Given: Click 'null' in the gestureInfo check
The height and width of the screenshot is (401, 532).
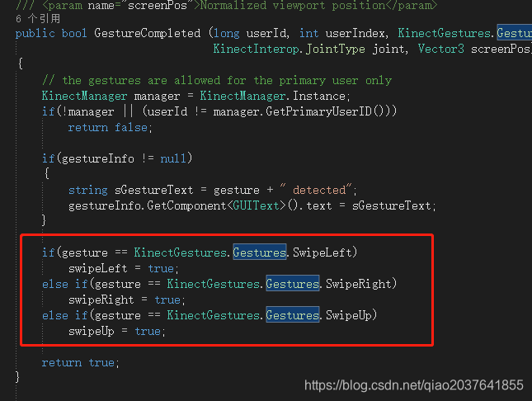Looking at the screenshot, I should (x=173, y=158).
